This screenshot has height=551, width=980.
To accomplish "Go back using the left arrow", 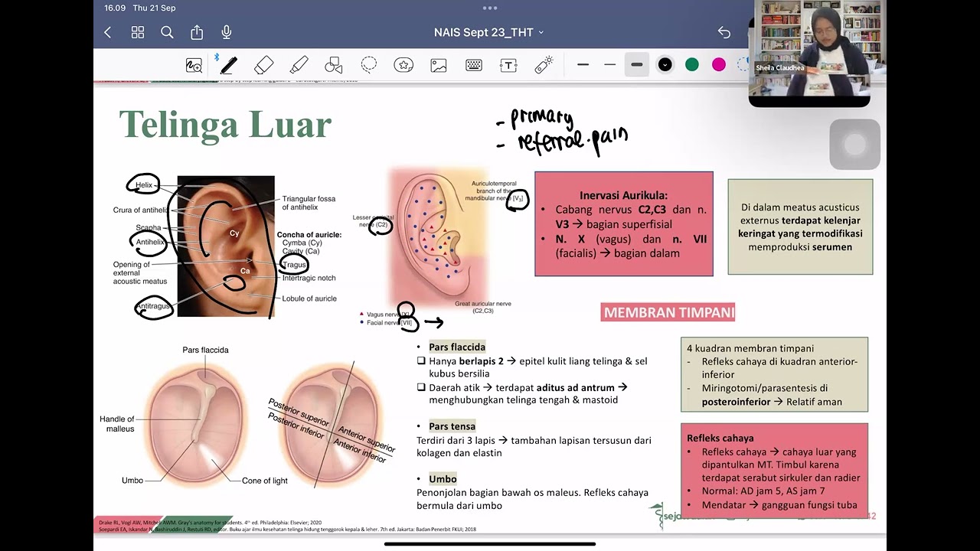I will (108, 32).
